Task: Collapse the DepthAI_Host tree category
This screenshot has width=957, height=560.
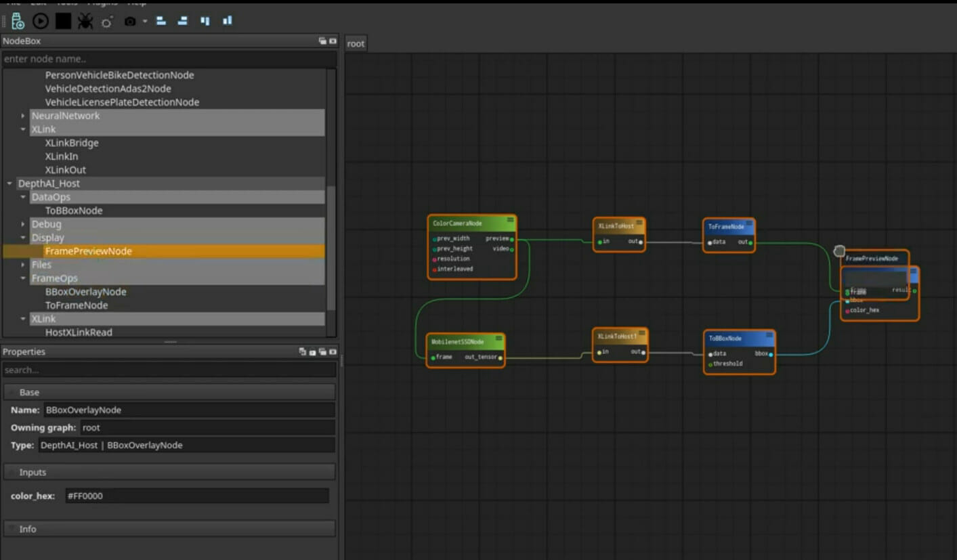Action: (x=9, y=184)
